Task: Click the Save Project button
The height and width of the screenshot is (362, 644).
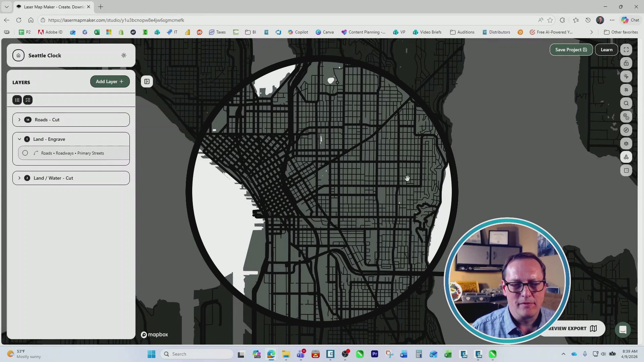Action: [571, 49]
